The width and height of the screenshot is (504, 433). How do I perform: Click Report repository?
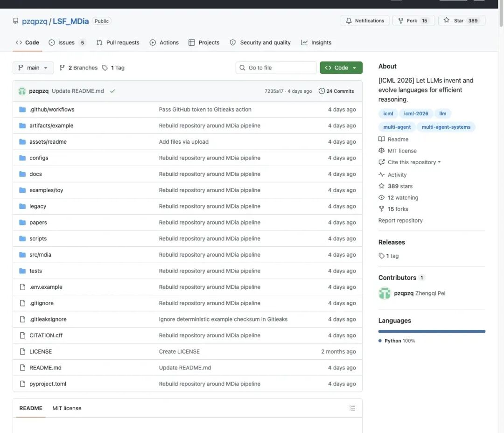tap(400, 221)
